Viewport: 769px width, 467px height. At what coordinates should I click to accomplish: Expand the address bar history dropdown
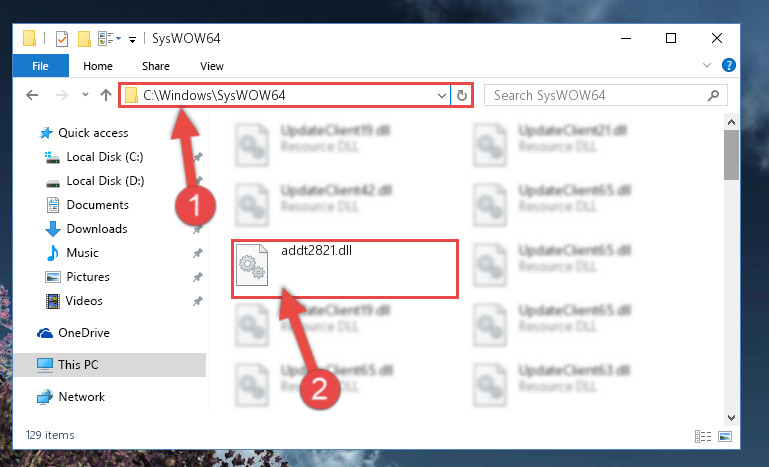441,96
